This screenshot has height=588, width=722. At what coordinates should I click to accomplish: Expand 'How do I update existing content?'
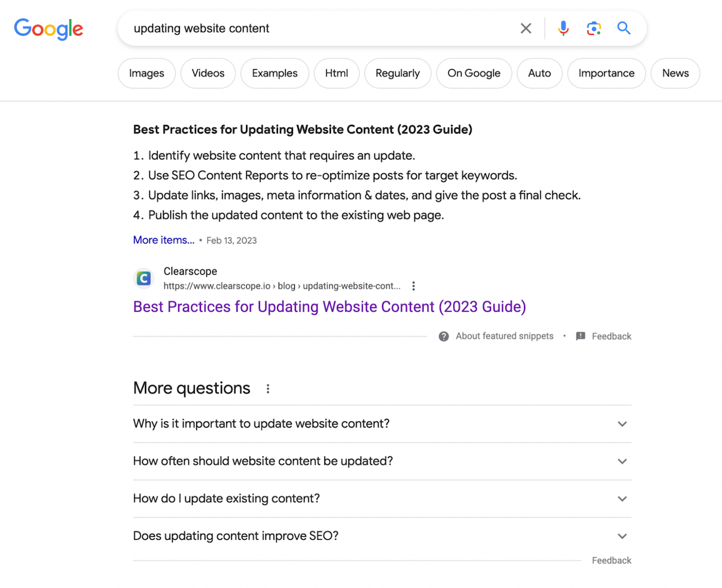pyautogui.click(x=622, y=498)
